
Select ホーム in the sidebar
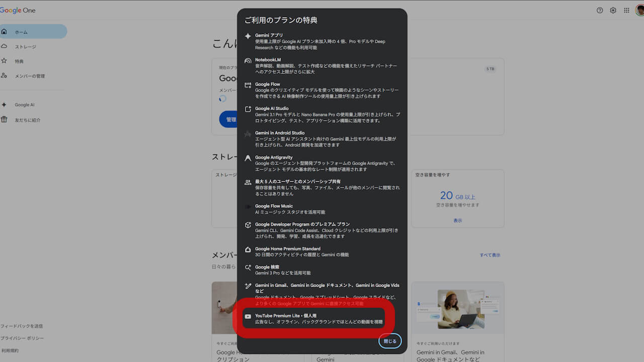point(32,32)
